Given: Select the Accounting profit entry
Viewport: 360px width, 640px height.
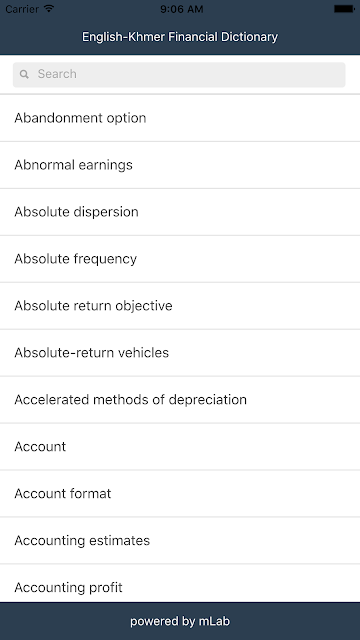Looking at the screenshot, I should [180, 584].
